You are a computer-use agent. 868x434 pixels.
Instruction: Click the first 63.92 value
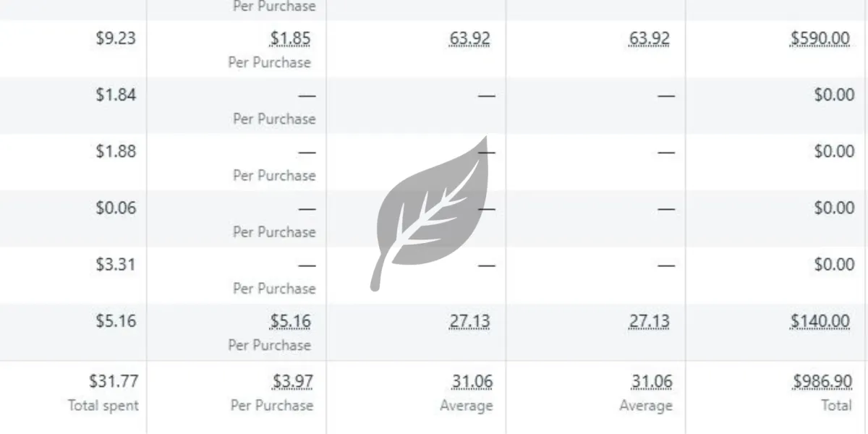click(469, 38)
